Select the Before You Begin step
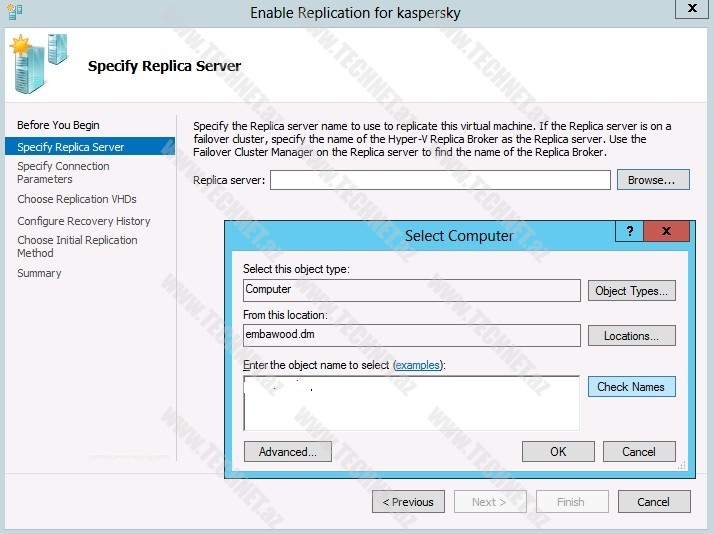 pyautogui.click(x=58, y=125)
